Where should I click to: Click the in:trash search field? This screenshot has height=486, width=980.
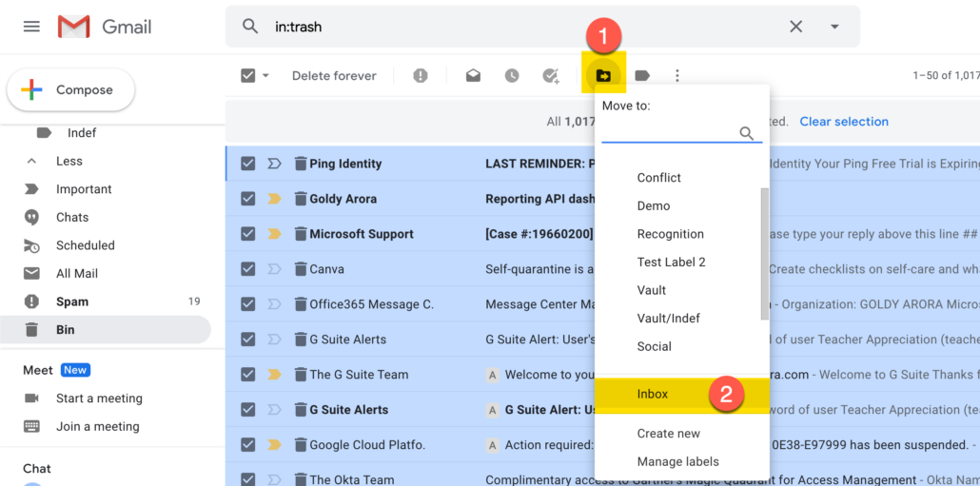(525, 27)
